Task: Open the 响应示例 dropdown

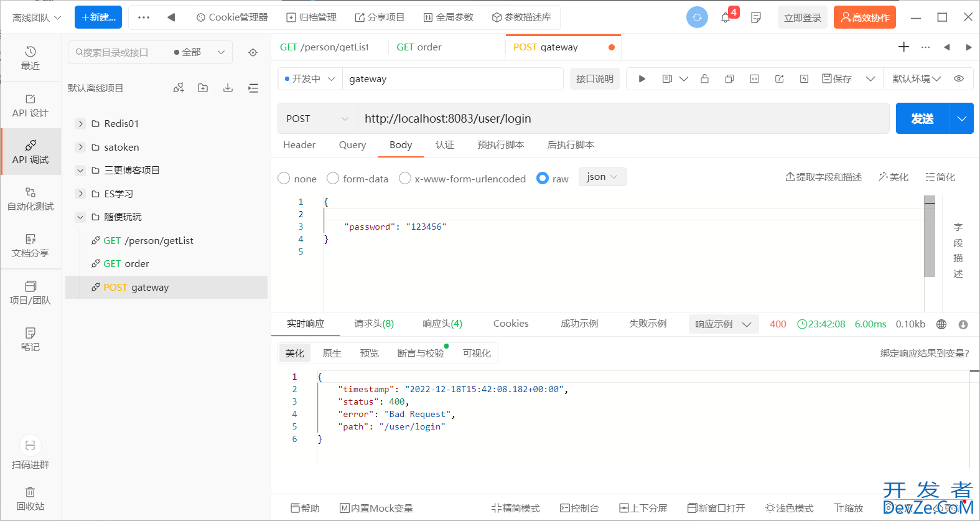Action: coord(723,324)
